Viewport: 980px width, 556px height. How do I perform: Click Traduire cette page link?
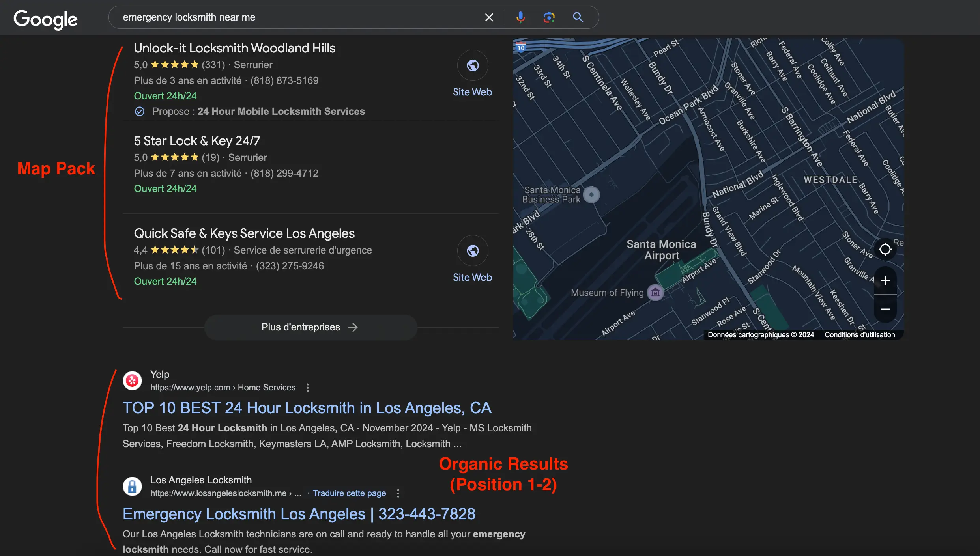click(x=349, y=493)
